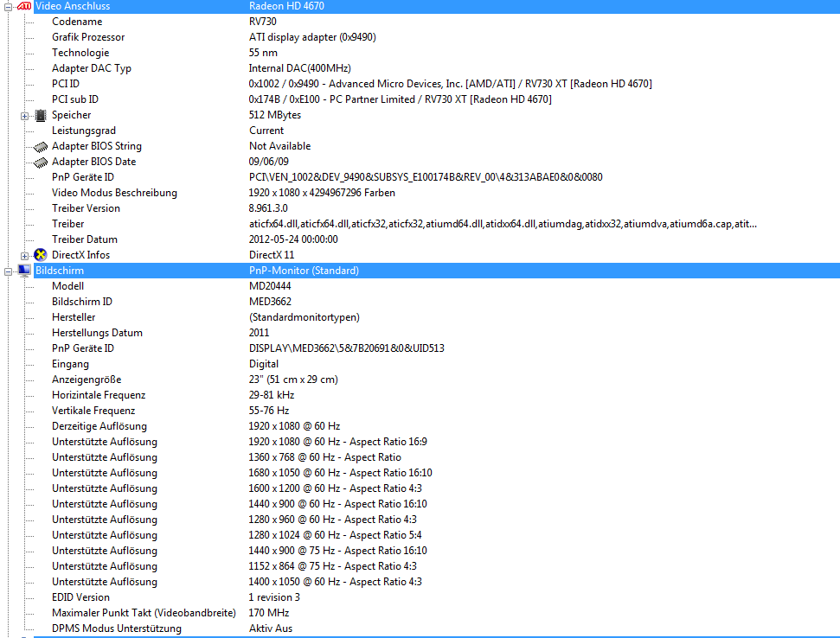Click the ATI logo icon beside Video Anschluss
The height and width of the screenshot is (638, 840).
tap(24, 6)
